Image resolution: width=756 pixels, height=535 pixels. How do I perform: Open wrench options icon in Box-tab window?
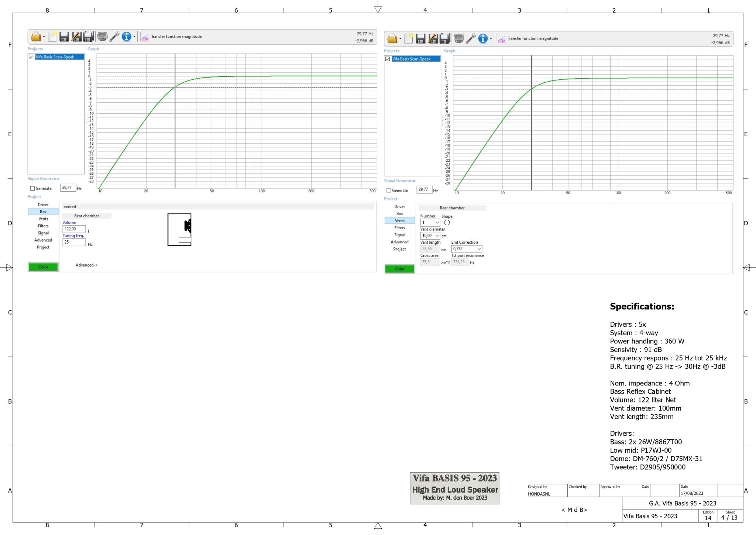click(114, 37)
